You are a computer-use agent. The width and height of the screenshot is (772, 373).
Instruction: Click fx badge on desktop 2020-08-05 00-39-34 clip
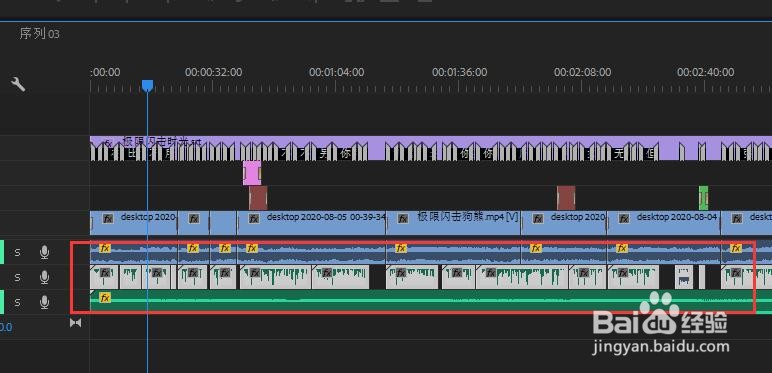(x=254, y=218)
